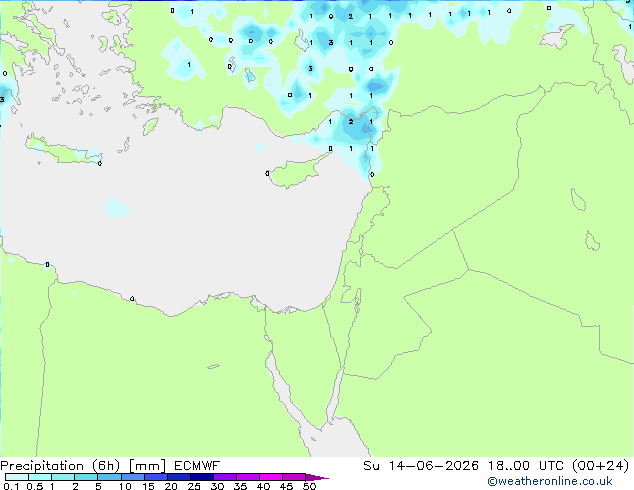634x490 pixels.
Task: Click the '50' legend value
Action: coord(309,486)
